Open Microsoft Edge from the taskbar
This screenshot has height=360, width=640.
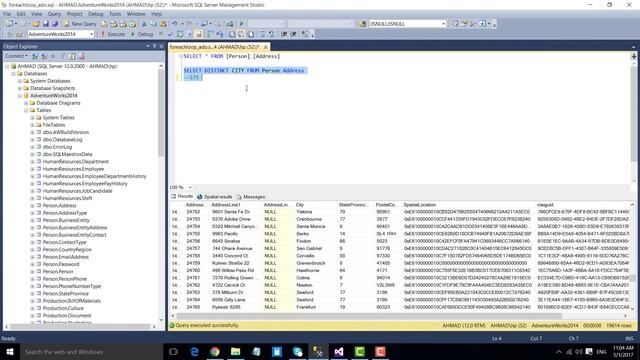[194, 352]
